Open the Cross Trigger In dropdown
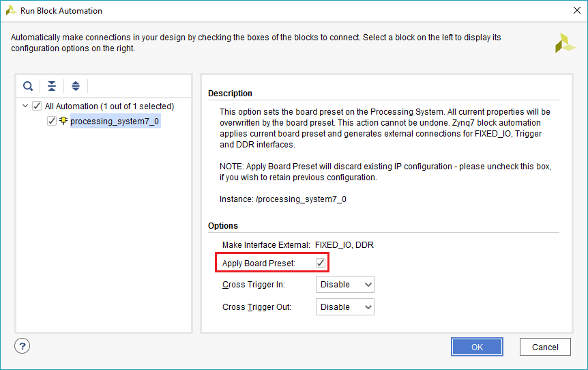Viewport: 588px width, 370px height. (x=345, y=285)
